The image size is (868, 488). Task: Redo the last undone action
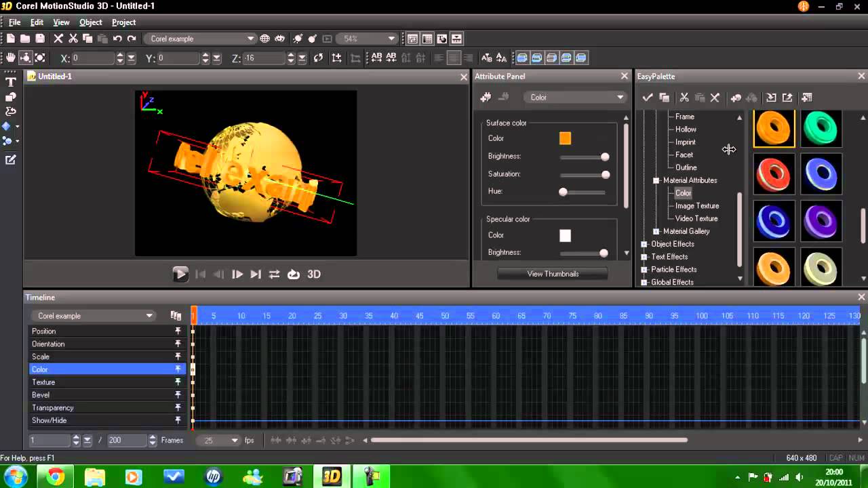pos(132,39)
